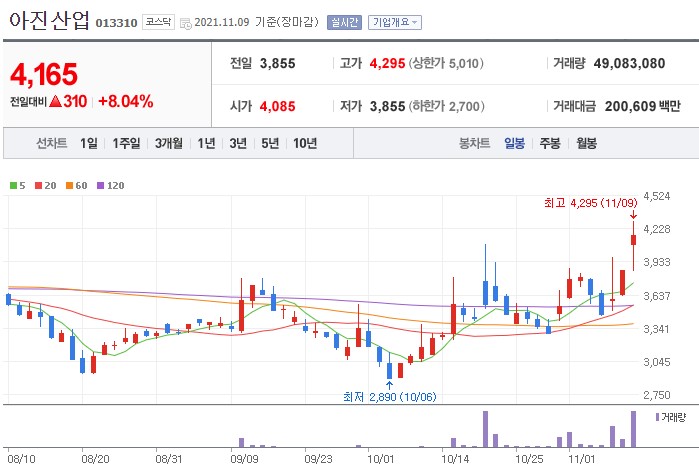Screen dimensions: 699x471
Task: Click the orange 60-day moving average swatch
Action: [69, 185]
